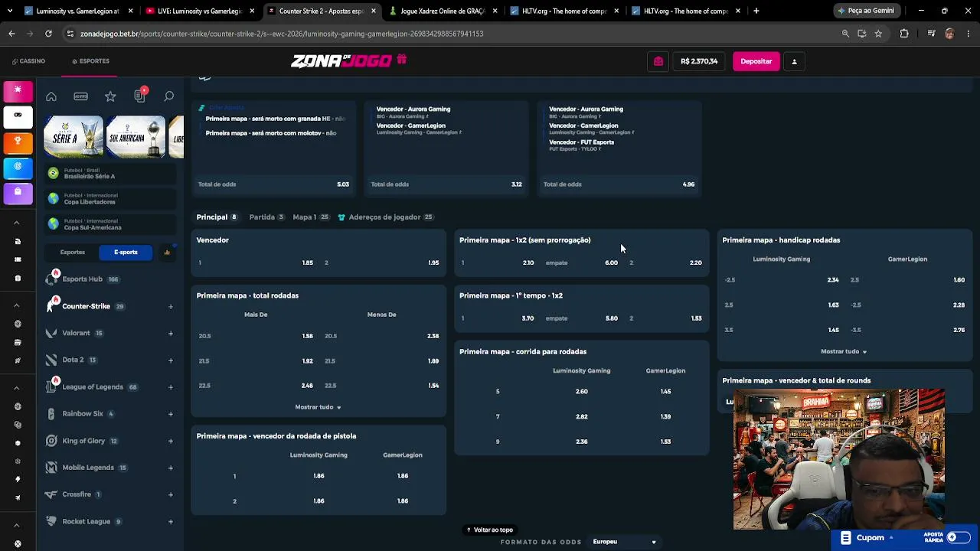Open the pink mailbox icon beside balance

[658, 61]
